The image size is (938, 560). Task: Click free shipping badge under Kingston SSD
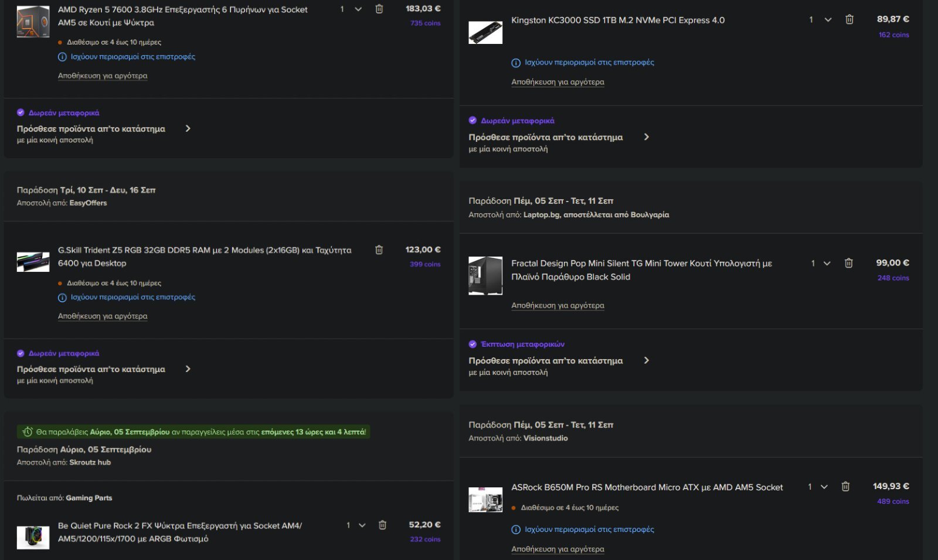(511, 121)
